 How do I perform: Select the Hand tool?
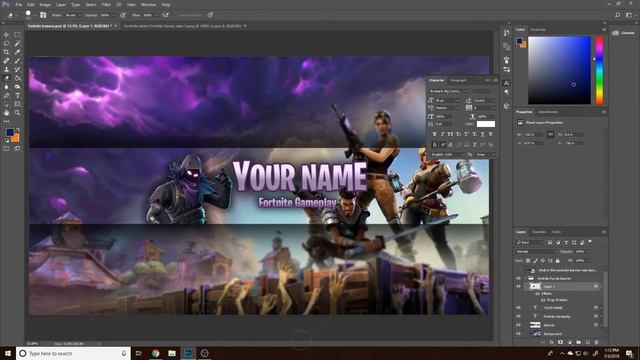7,113
